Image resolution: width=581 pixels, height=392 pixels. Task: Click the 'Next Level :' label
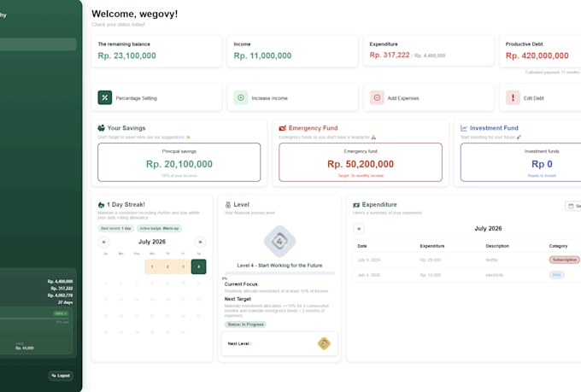click(x=239, y=344)
